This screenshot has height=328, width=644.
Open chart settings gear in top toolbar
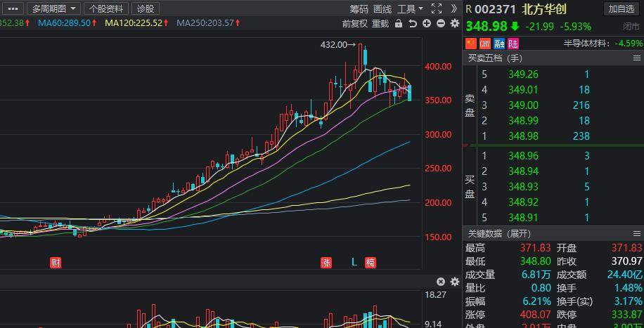click(x=455, y=23)
